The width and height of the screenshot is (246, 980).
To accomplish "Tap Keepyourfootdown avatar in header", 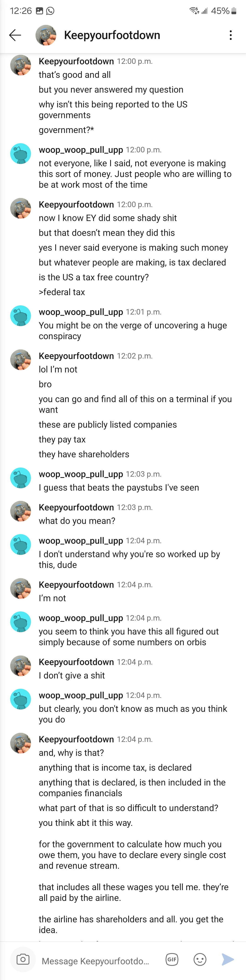I will coord(46,35).
